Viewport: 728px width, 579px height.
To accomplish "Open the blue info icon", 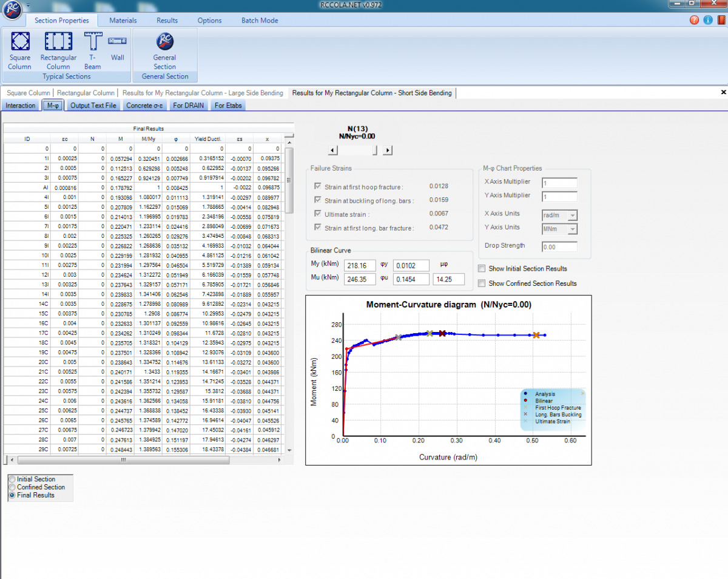I will 707,20.
